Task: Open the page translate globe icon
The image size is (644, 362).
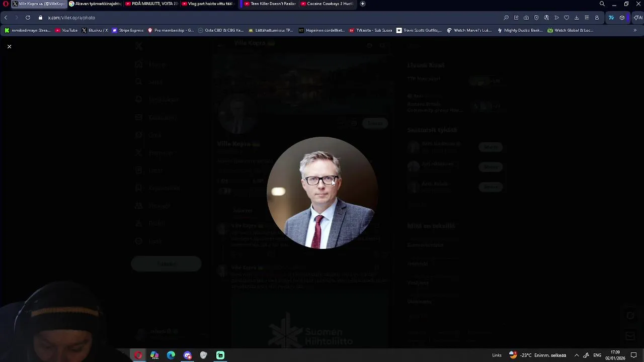Action: tap(546, 18)
